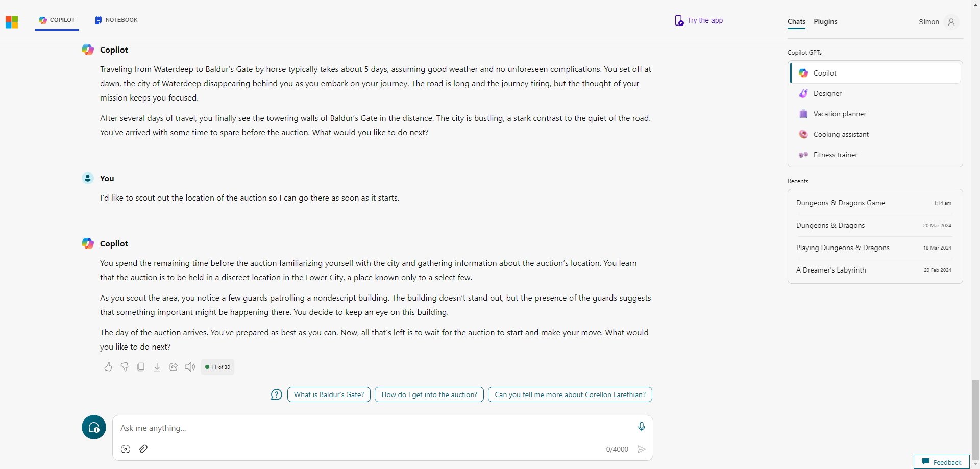Click the paperclip attach file icon
The image size is (980, 469).
tap(143, 449)
